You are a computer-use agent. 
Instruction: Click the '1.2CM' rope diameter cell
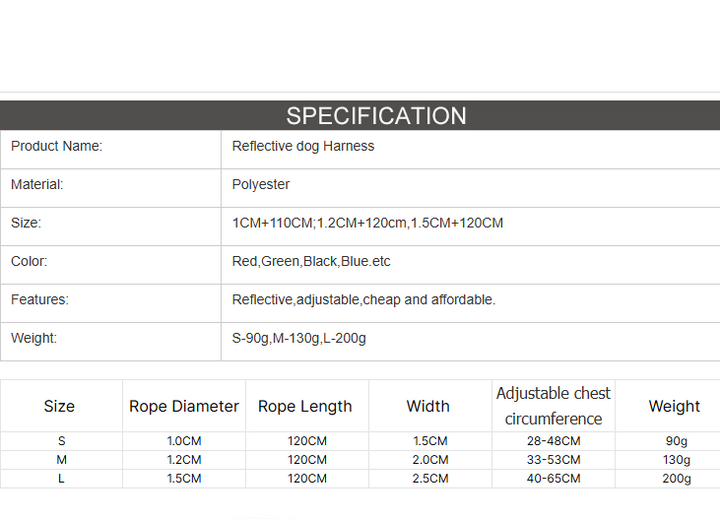tap(184, 460)
